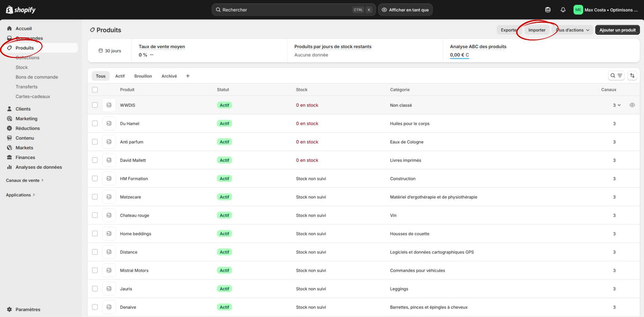Screen dimensions: 644x317
Task: Click the Markets globe icon in the sidebar
Action: coord(10,148)
